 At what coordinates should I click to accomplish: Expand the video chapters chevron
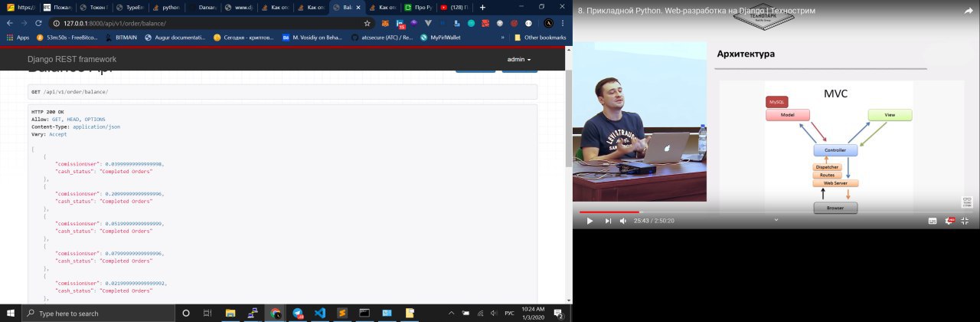pyautogui.click(x=776, y=219)
